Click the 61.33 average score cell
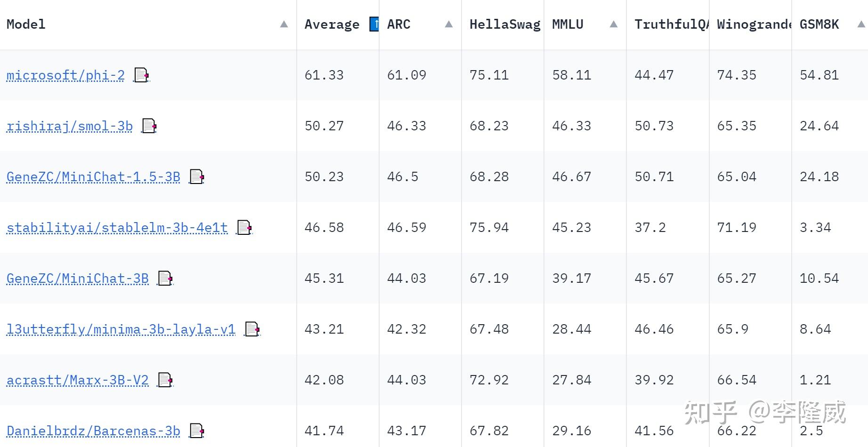The width and height of the screenshot is (868, 447). (324, 75)
